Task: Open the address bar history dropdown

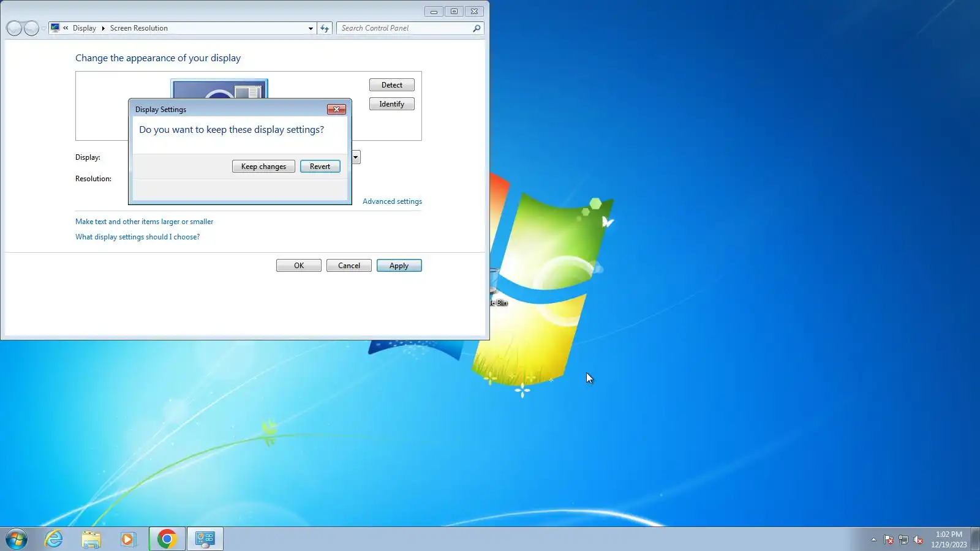Action: (311, 28)
